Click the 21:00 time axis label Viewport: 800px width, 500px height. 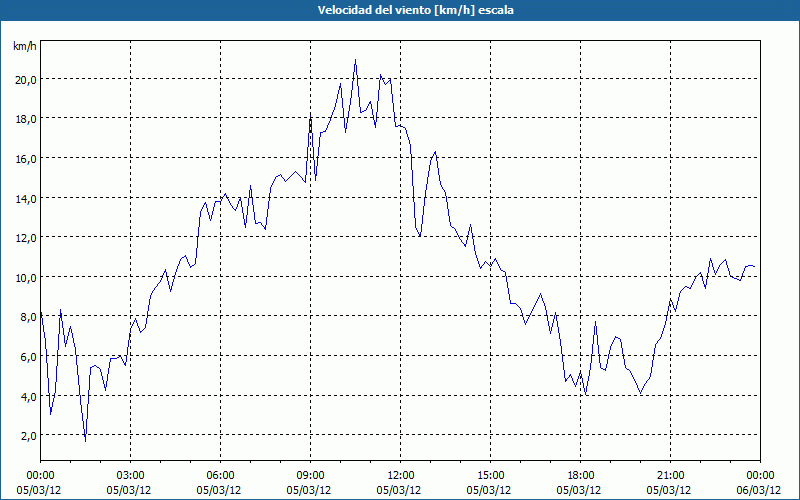(x=670, y=475)
